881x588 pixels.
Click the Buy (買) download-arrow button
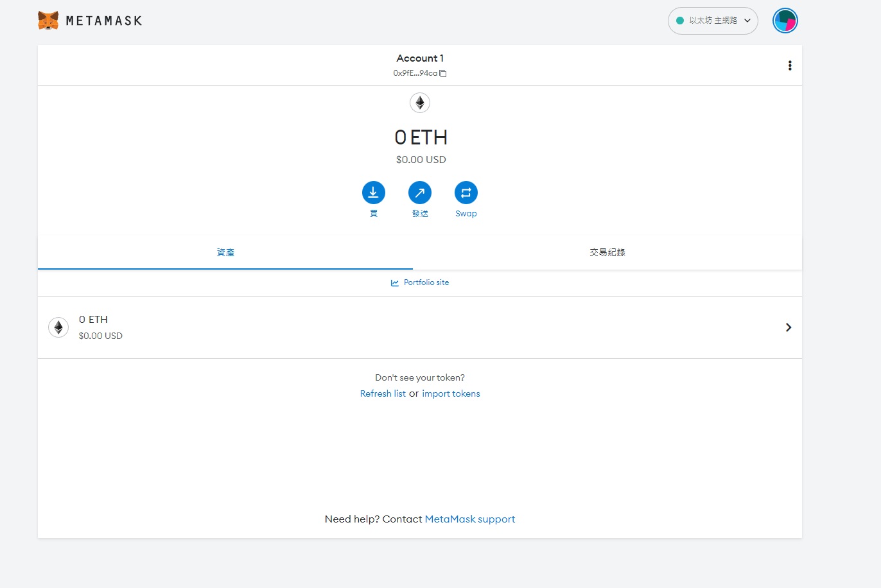tap(374, 193)
